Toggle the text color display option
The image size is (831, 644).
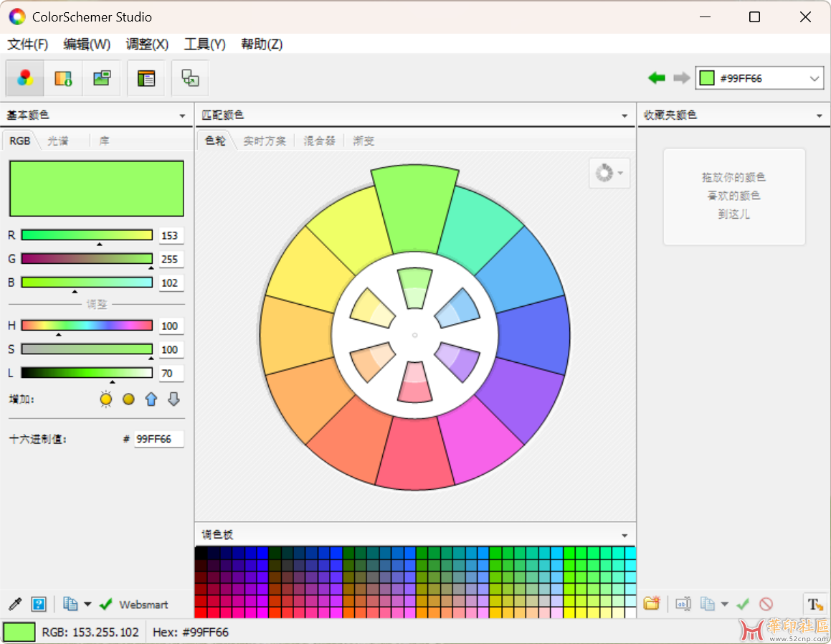814,604
